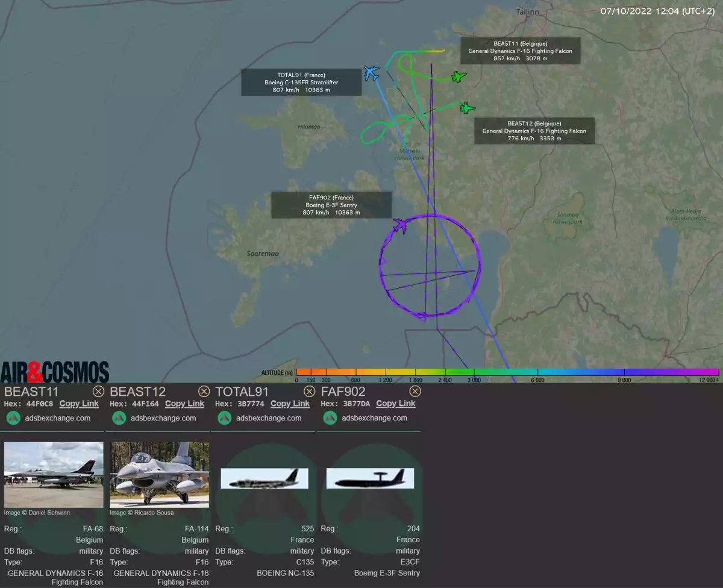Close the TOTAL91 aircraft panel
This screenshot has height=588, width=723.
coord(309,392)
